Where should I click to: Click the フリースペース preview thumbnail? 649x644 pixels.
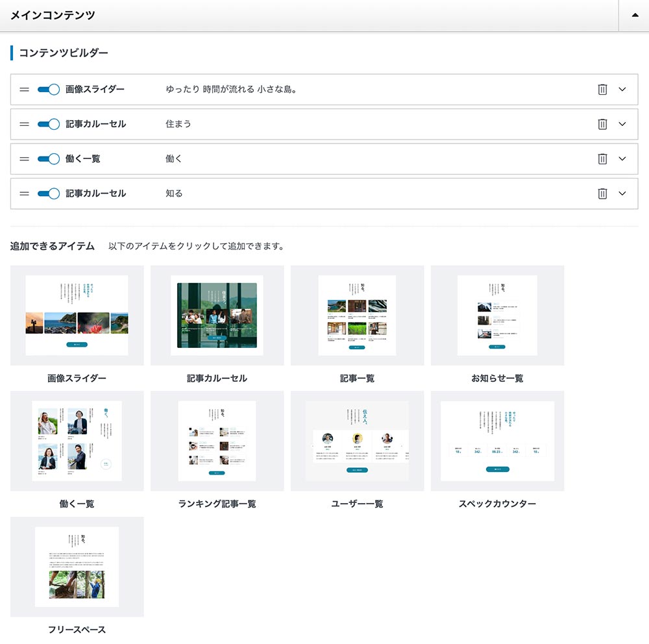click(76, 567)
